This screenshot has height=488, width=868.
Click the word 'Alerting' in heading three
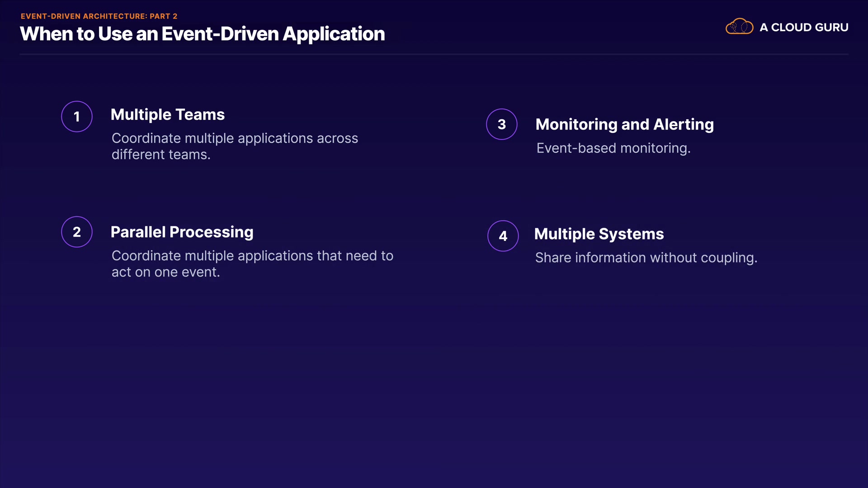pyautogui.click(x=684, y=125)
